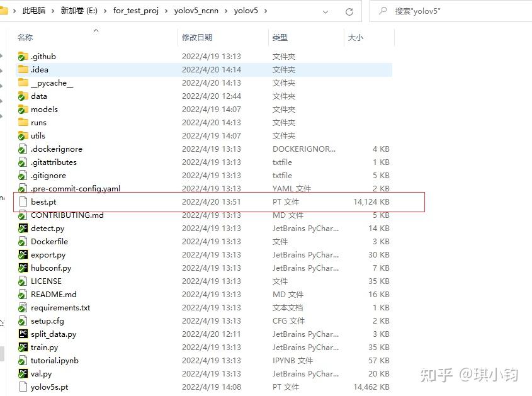Screen dimensions: 532x396
Task: Click the hubconf.py PyCharm icon
Action: (x=23, y=268)
